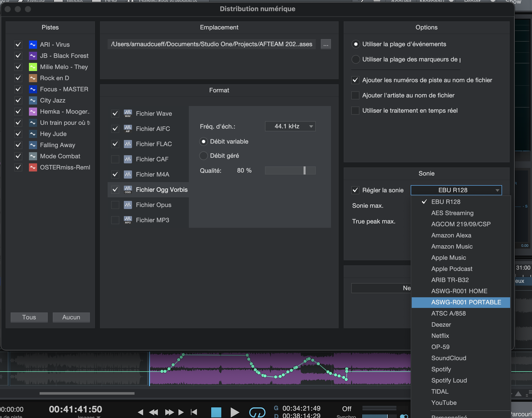Click the return-to-start transport icon
Image resolution: width=532 pixels, height=418 pixels.
coord(194,412)
